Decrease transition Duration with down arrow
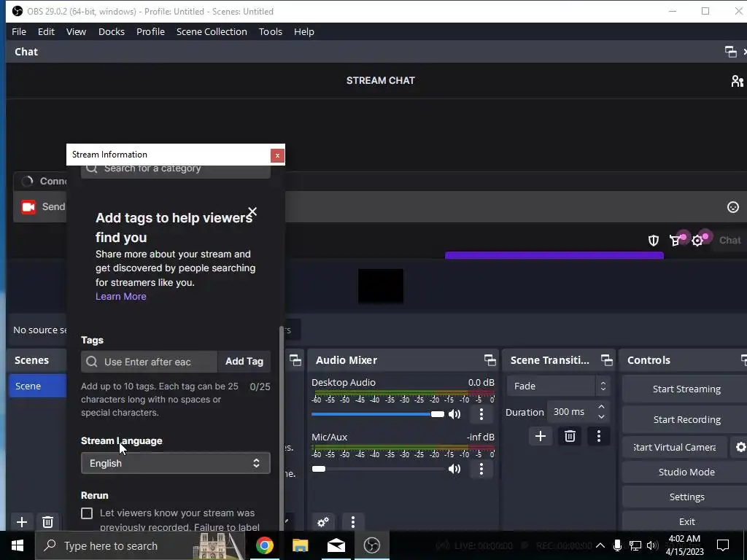 coord(601,416)
